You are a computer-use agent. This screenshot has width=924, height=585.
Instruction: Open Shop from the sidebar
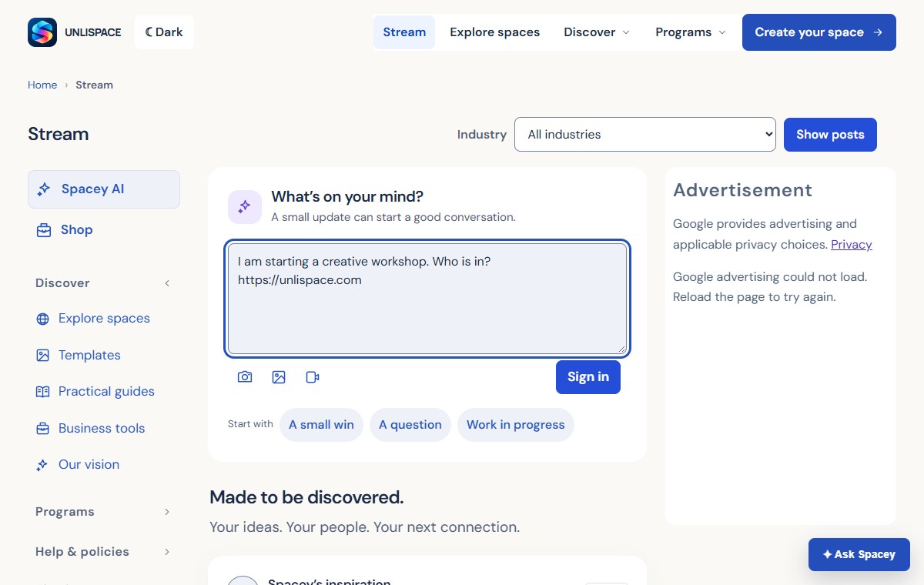tap(104, 230)
